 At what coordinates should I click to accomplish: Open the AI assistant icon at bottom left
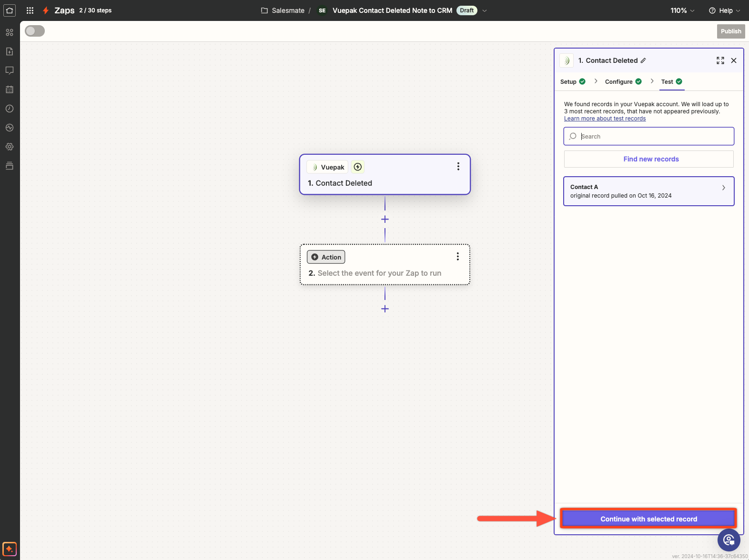[x=10, y=549]
